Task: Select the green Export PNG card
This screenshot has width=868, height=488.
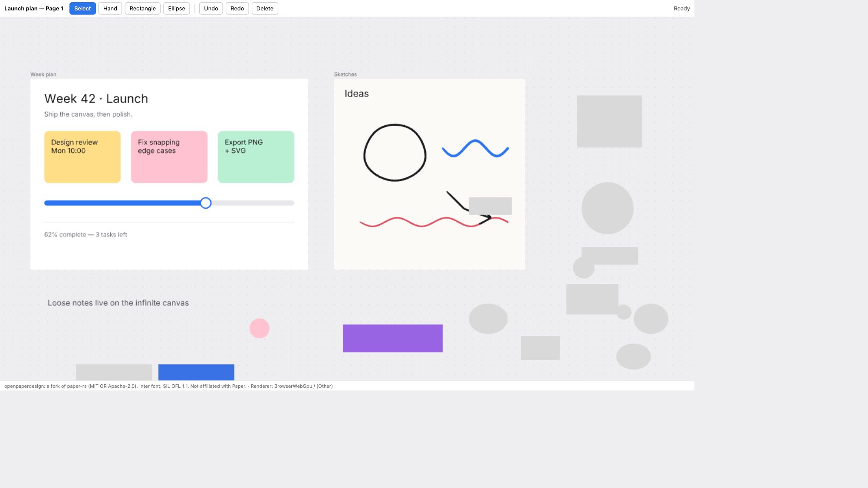Action: coord(256,157)
